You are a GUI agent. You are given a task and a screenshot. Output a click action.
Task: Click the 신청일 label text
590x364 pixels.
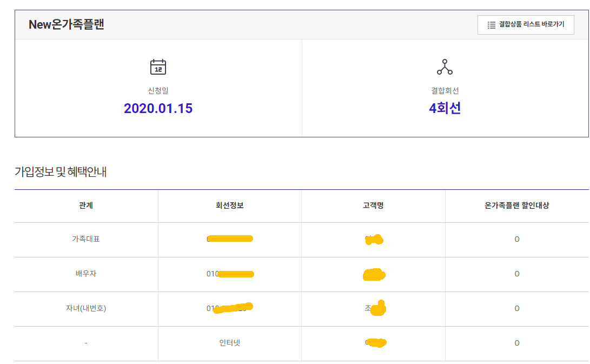click(x=158, y=91)
